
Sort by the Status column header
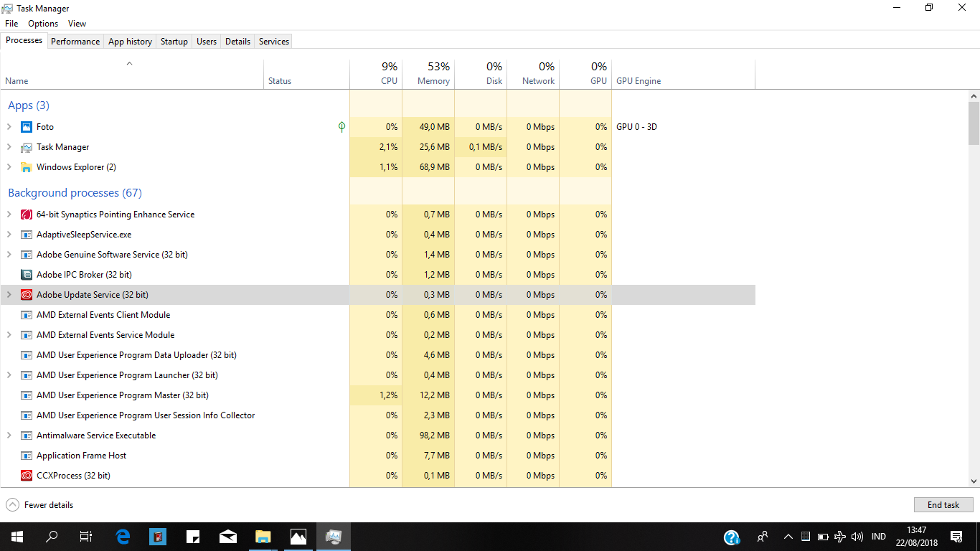click(307, 73)
